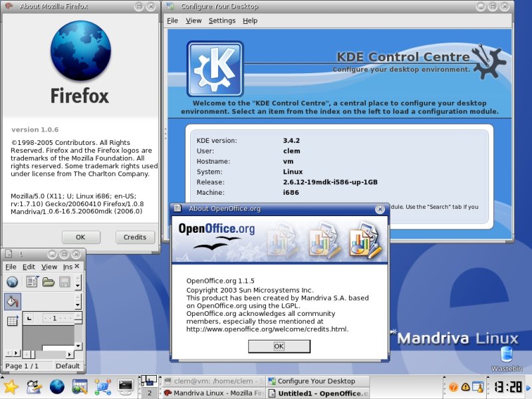Open window menu icon of About OpenOffice.org

pos(178,208)
